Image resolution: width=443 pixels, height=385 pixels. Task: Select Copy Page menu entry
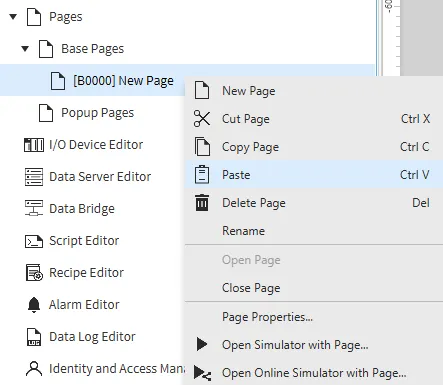pos(314,147)
